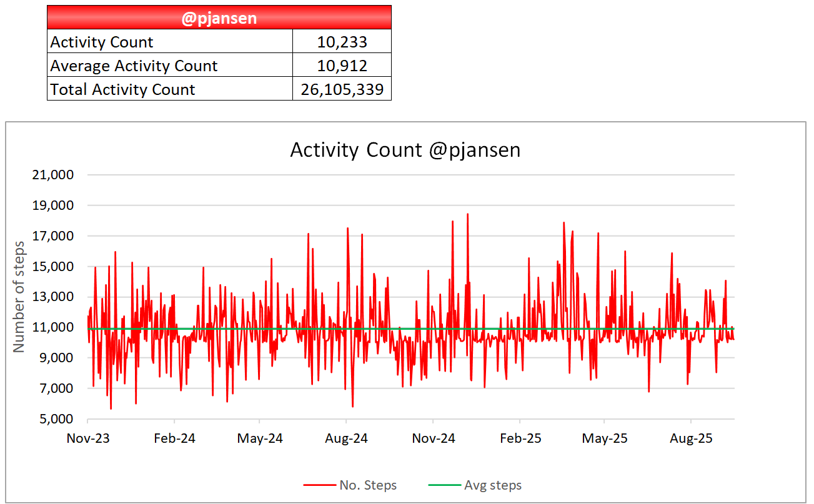Viewport: 814px width, 504px height.
Task: Select the cell showing 26,105,339
Action: pos(342,89)
